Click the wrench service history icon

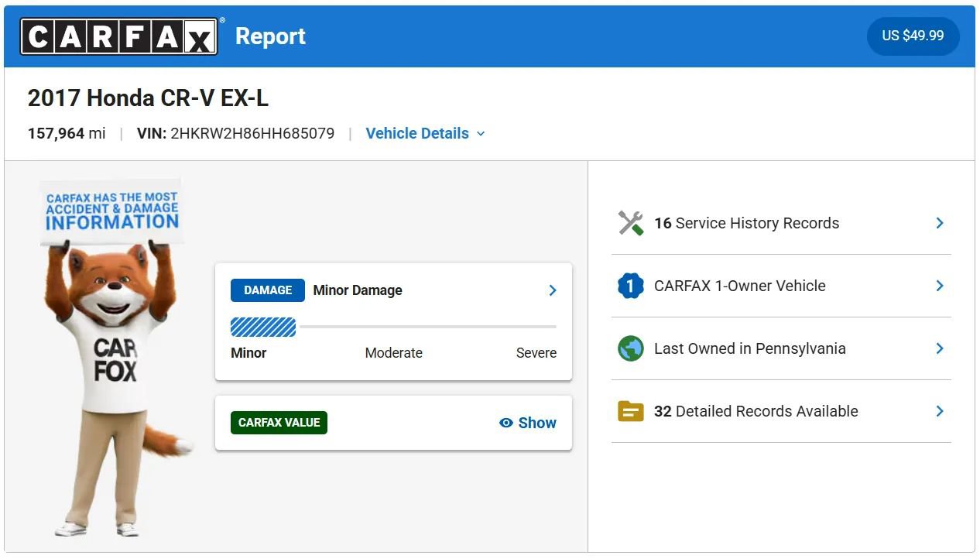tap(631, 223)
